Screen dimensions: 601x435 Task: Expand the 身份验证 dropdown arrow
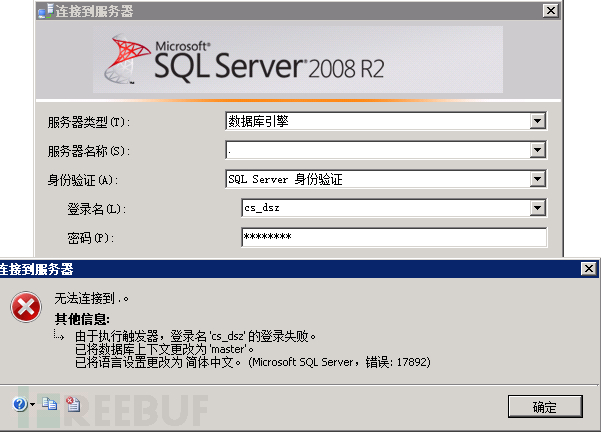(x=538, y=179)
